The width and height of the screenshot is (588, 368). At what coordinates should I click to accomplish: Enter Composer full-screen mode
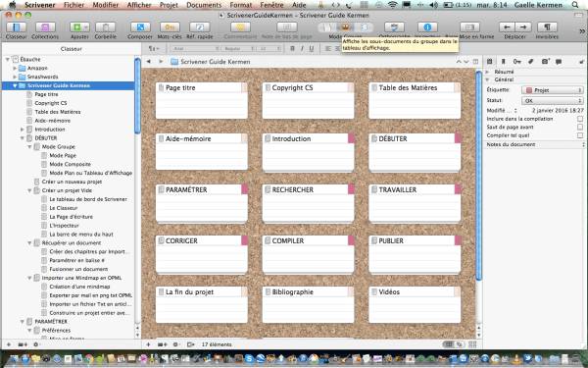click(140, 27)
